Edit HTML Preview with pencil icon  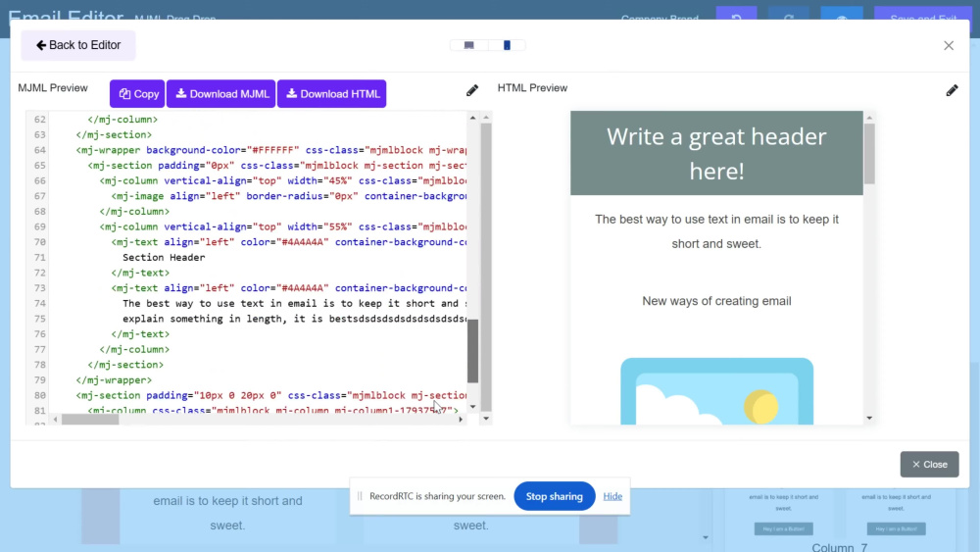(952, 90)
